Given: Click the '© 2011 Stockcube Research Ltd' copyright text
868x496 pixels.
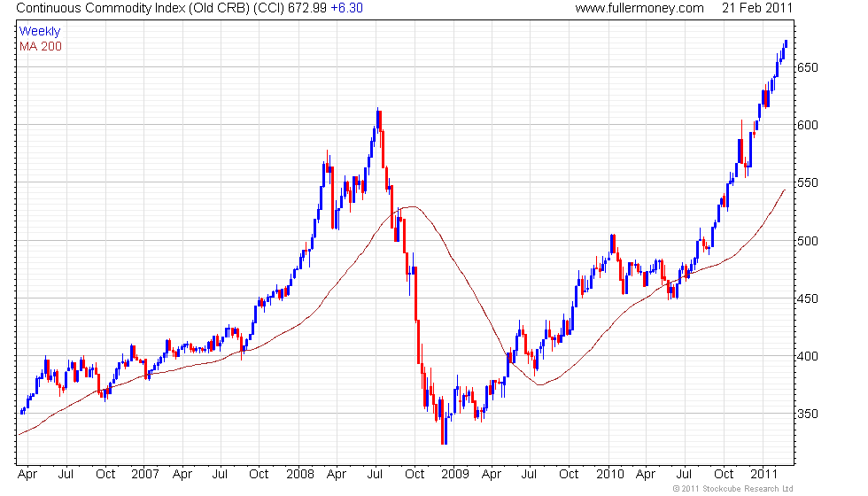Looking at the screenshot, I should 733,488.
